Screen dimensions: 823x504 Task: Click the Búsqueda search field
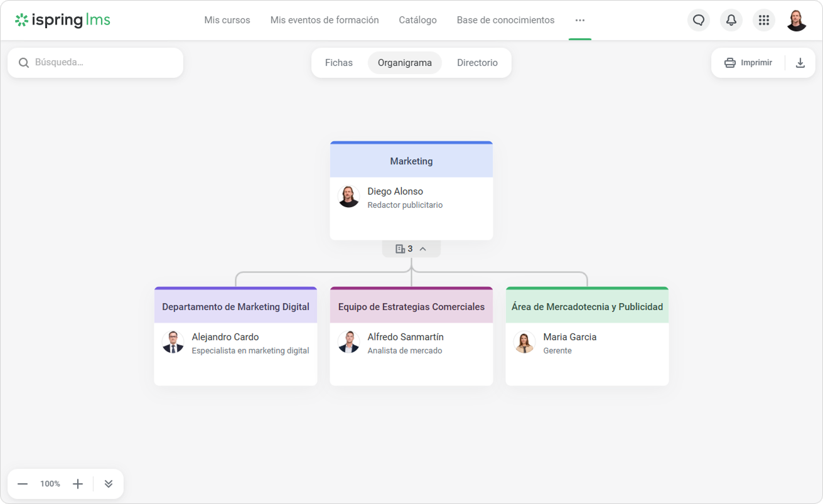100,63
